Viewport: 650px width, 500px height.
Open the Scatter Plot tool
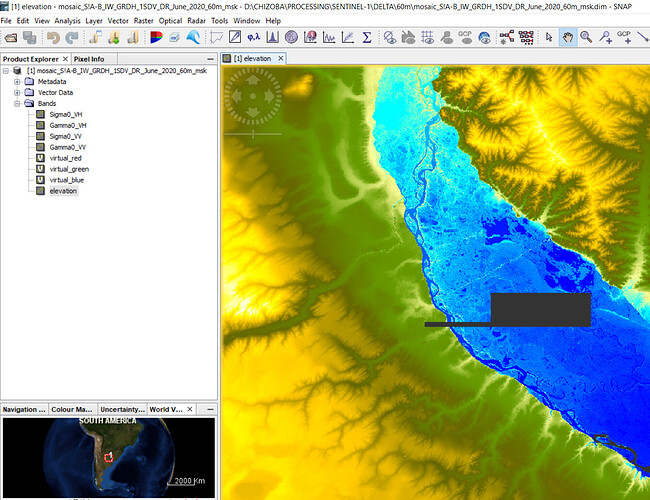pyautogui.click(x=347, y=37)
